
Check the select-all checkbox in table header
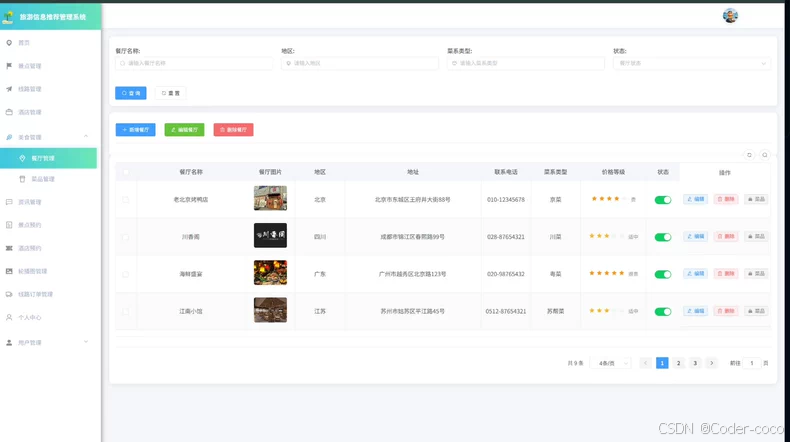[125, 172]
